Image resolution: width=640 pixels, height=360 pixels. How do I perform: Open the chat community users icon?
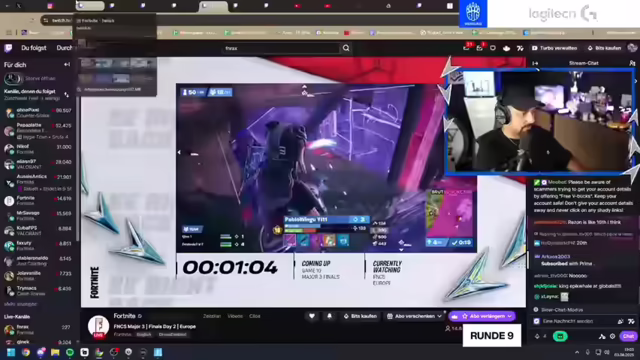632,63
